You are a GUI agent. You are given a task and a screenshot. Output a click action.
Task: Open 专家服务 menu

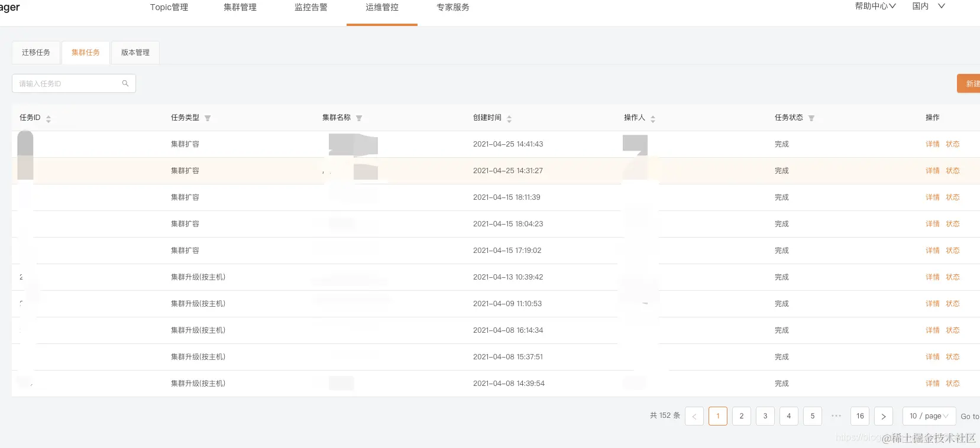[x=453, y=7]
